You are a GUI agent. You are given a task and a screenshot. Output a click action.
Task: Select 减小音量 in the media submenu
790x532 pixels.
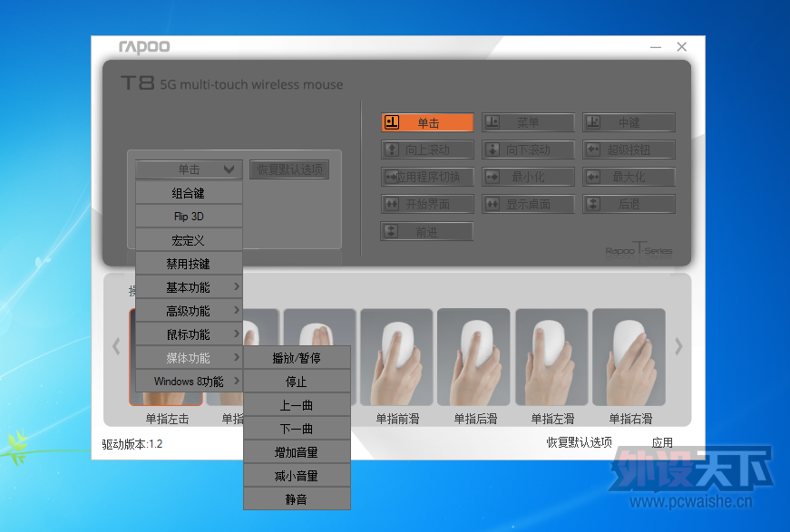click(x=297, y=476)
